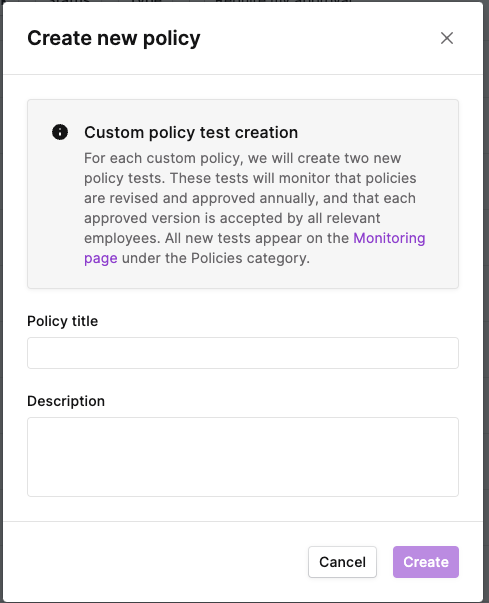Close the Create new policy dialog
This screenshot has width=489, height=603.
pos(447,38)
